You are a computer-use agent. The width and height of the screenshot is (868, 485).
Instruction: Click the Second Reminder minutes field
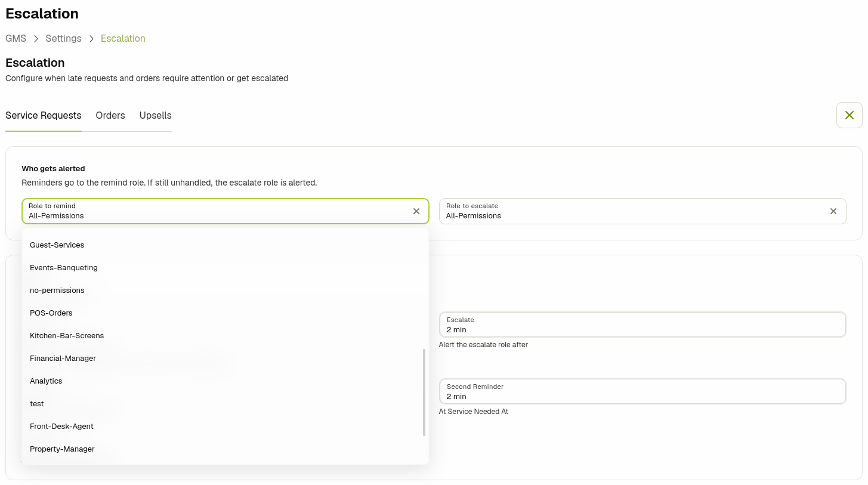pyautogui.click(x=642, y=391)
